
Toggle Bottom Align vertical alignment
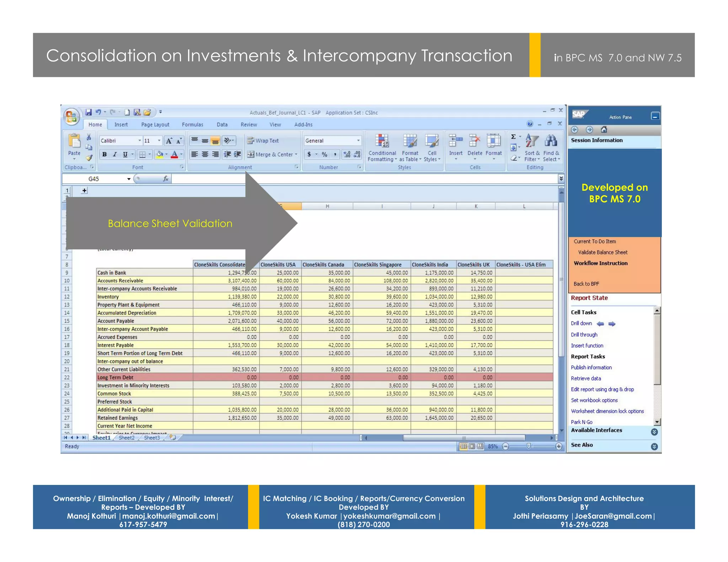click(x=215, y=141)
